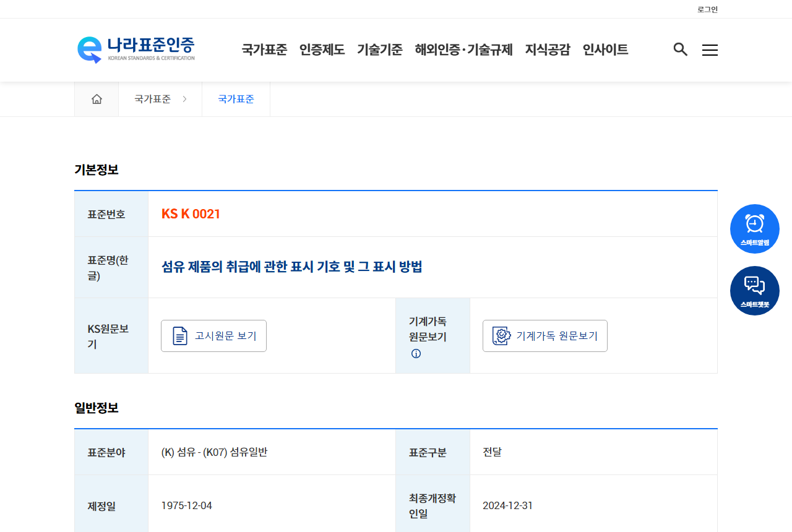Click the 표준구분 value 전달
Viewport: 792px width, 532px height.
point(492,452)
